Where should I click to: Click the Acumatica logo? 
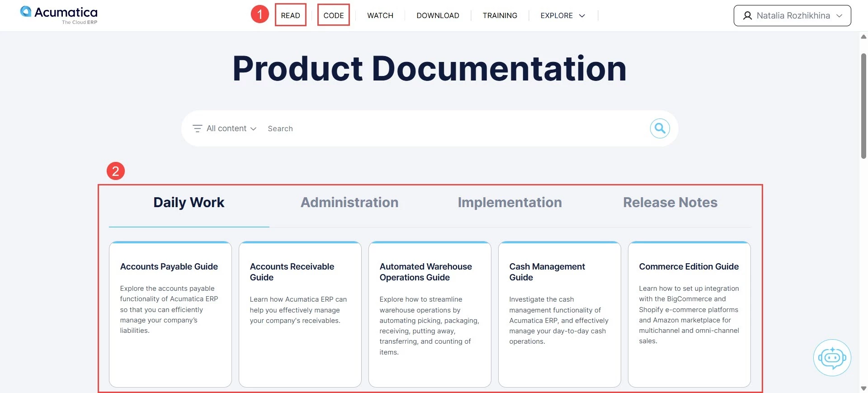click(x=59, y=15)
